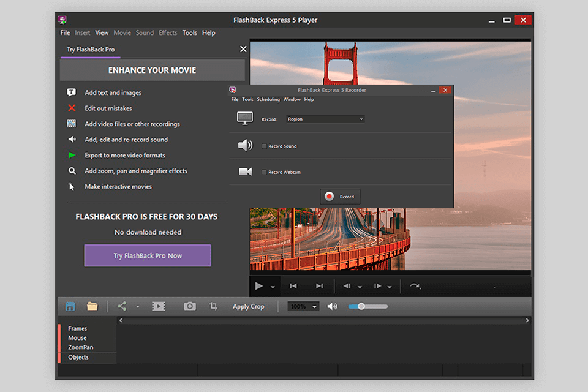The width and height of the screenshot is (588, 392).
Task: Open the Recorder File menu
Action: click(235, 99)
